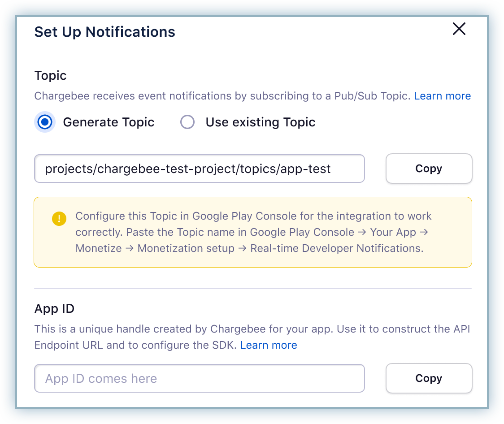Click the Pub/Sub topic name input field
Screen dimensions: 504x424
click(199, 169)
